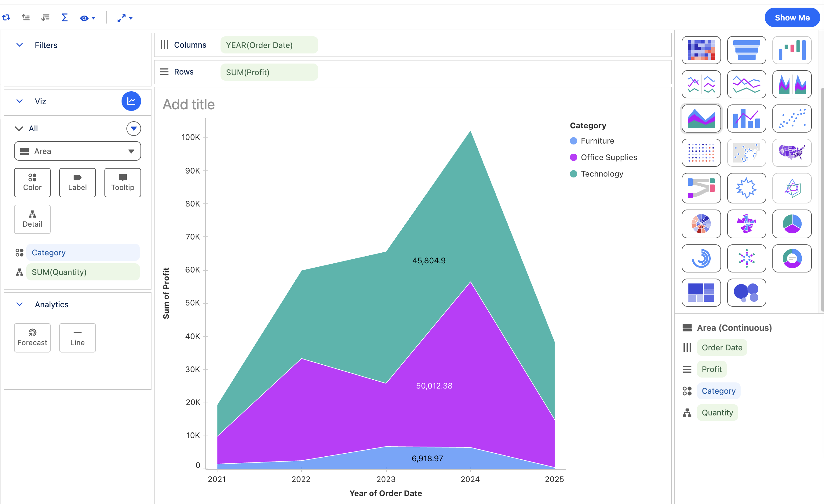Add an Analytics reference Line
Viewport: 824px width, 504px height.
pos(78,338)
